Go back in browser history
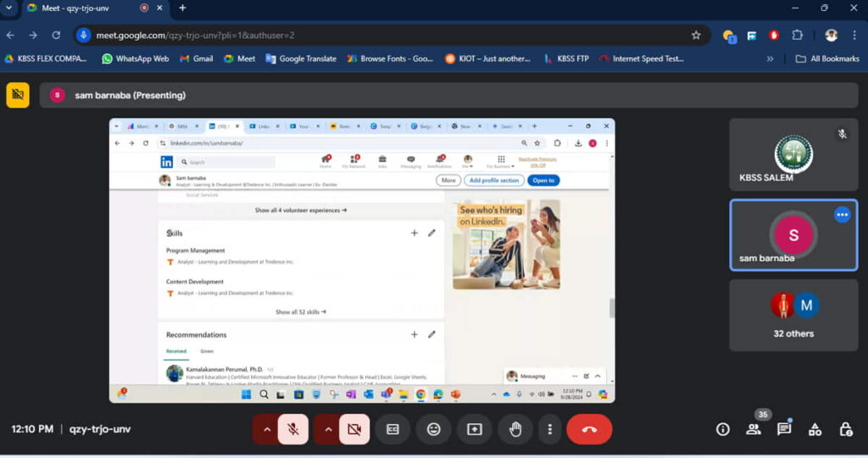Image resolution: width=868 pixels, height=458 pixels. 10,35
